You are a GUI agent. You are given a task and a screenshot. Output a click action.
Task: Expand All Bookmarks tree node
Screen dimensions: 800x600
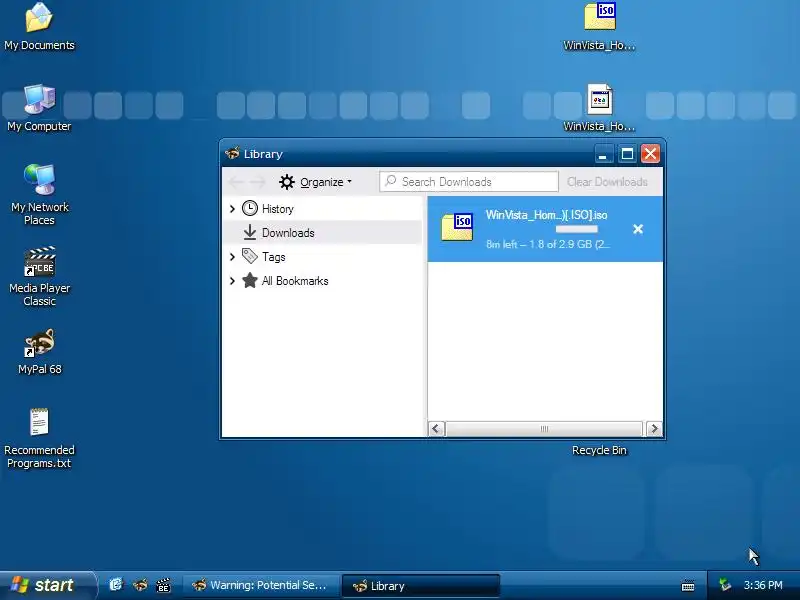[232, 281]
